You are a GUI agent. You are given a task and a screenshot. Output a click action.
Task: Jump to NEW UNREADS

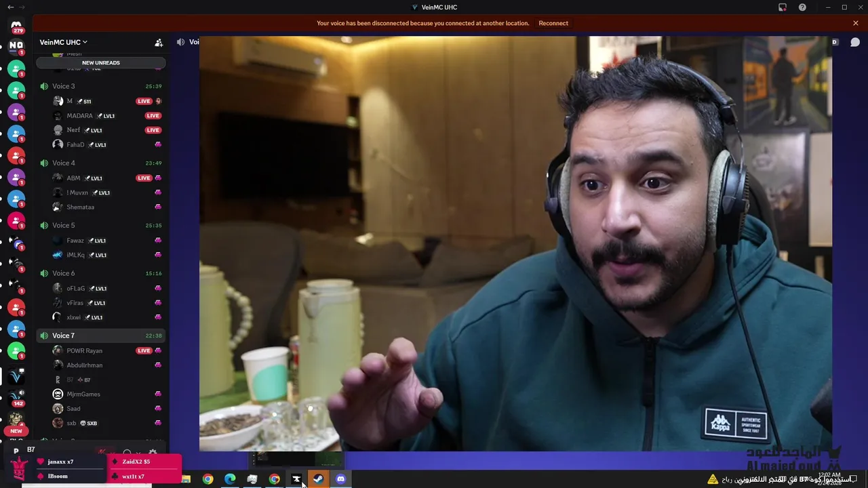101,62
